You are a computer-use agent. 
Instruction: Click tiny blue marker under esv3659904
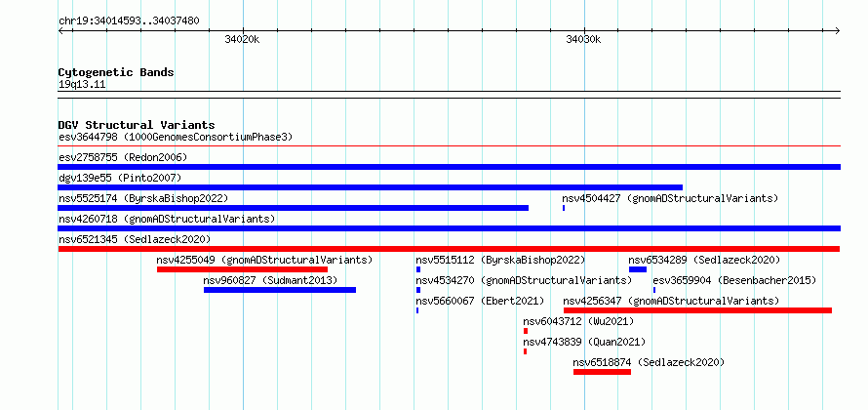654,290
